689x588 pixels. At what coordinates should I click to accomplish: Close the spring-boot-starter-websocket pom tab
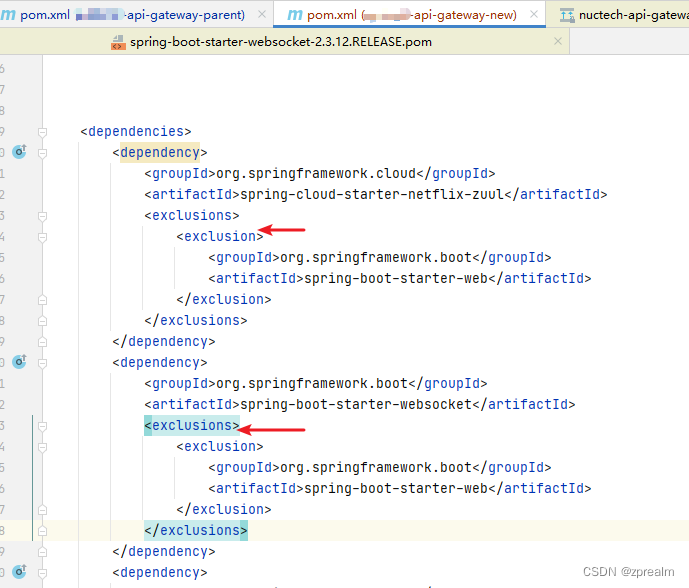[x=558, y=41]
